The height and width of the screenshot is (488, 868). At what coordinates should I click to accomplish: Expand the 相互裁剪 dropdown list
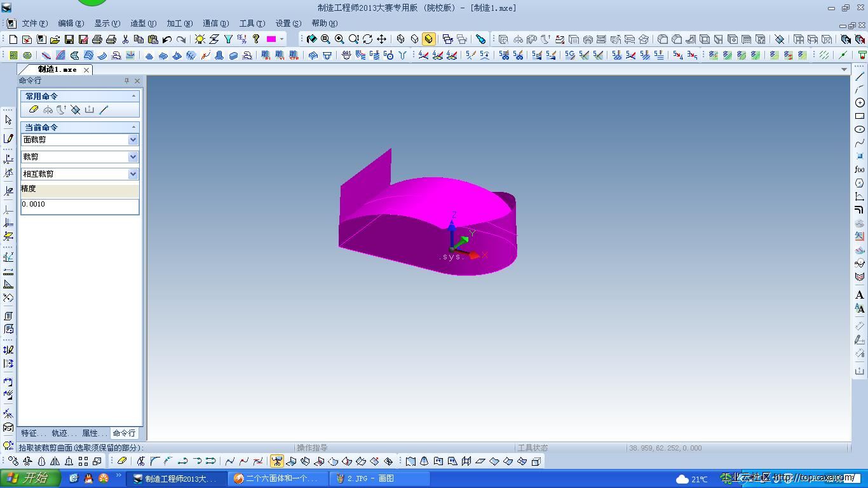[x=133, y=174]
